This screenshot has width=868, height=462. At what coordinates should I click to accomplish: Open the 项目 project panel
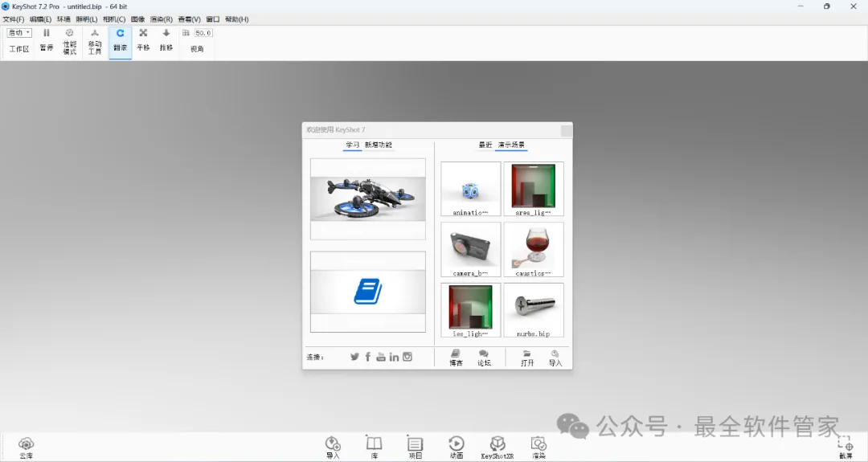[416, 448]
